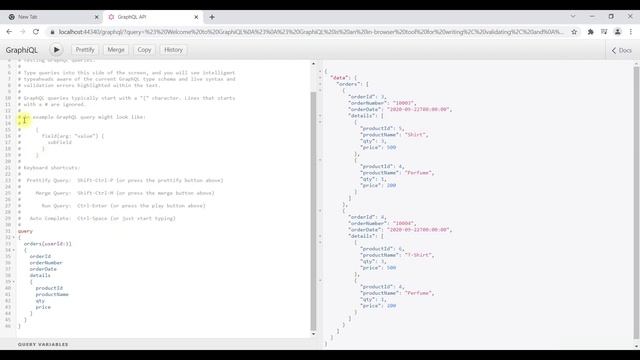Click the GraphiQL logo title
The width and height of the screenshot is (640, 360).
pos(22,50)
